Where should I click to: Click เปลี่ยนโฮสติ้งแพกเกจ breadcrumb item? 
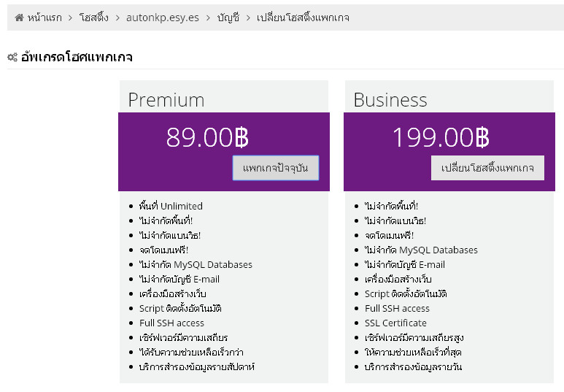click(x=303, y=17)
